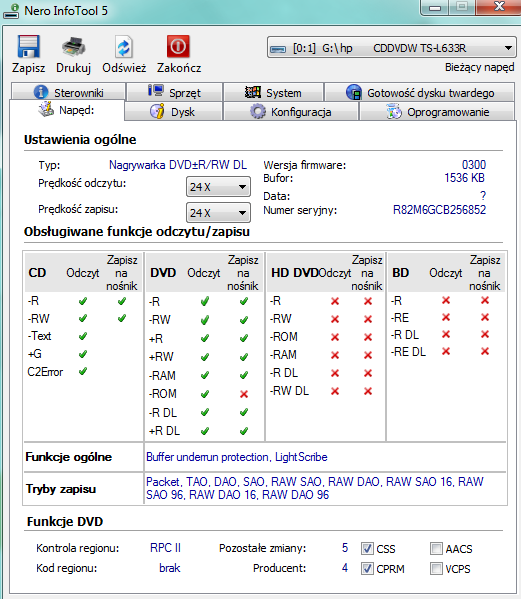Click serial number R82M6GCB256852
Viewport: 521px width, 599px height.
(x=439, y=210)
